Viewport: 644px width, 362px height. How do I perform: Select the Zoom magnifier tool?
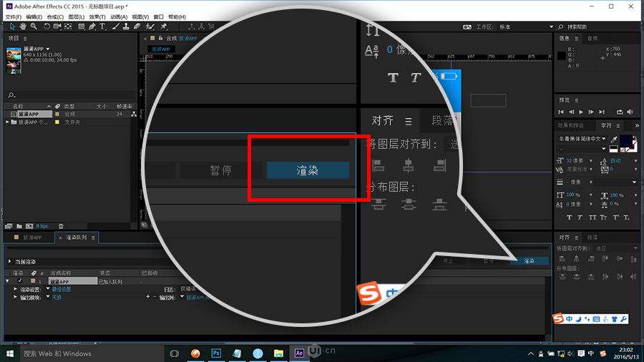34,26
